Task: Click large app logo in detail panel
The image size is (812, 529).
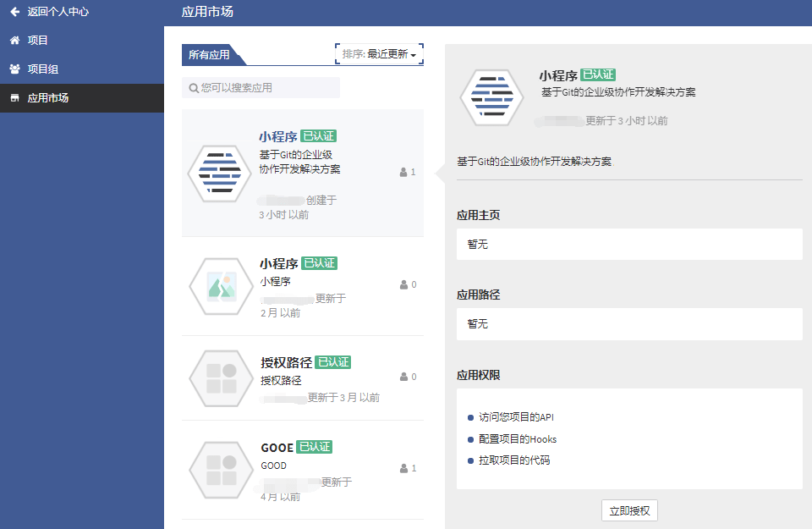Action: (491, 97)
